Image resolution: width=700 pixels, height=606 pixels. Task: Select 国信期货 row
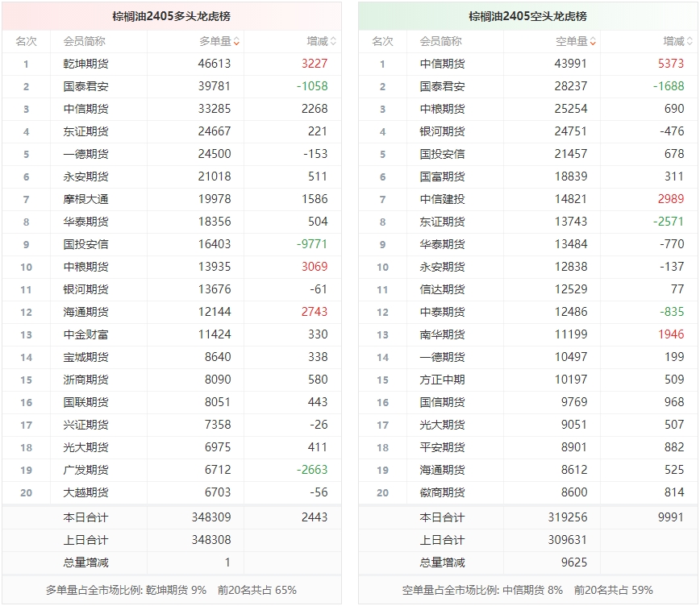pos(528,402)
